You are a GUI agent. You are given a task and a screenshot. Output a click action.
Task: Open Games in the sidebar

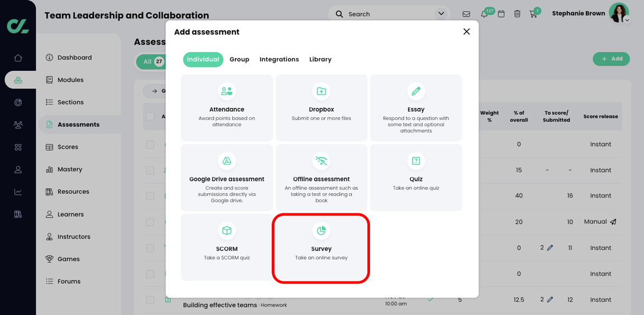click(68, 259)
